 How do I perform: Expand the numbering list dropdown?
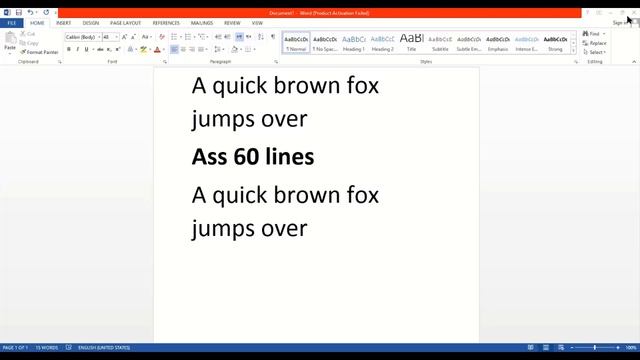click(x=194, y=37)
